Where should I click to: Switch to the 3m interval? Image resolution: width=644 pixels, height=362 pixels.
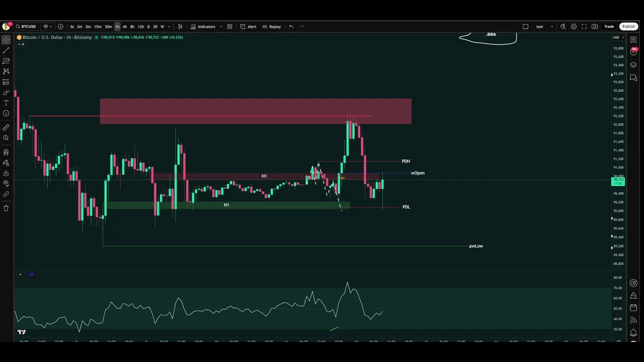point(79,27)
